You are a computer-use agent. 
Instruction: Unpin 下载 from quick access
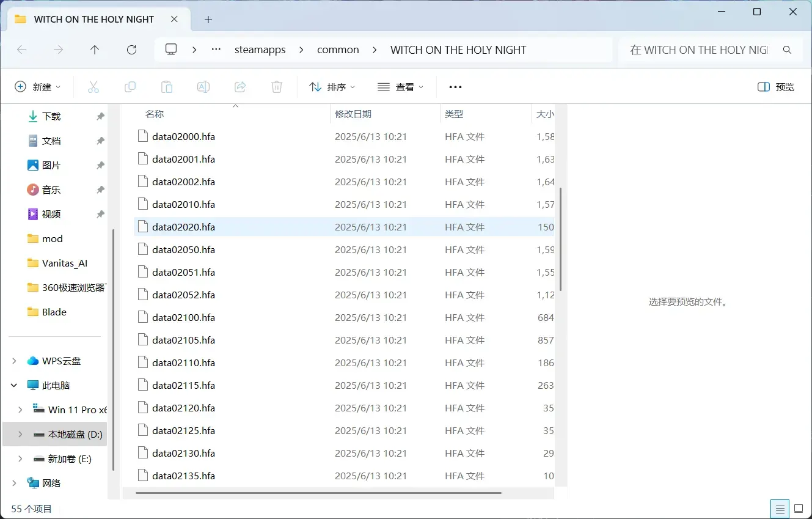100,116
